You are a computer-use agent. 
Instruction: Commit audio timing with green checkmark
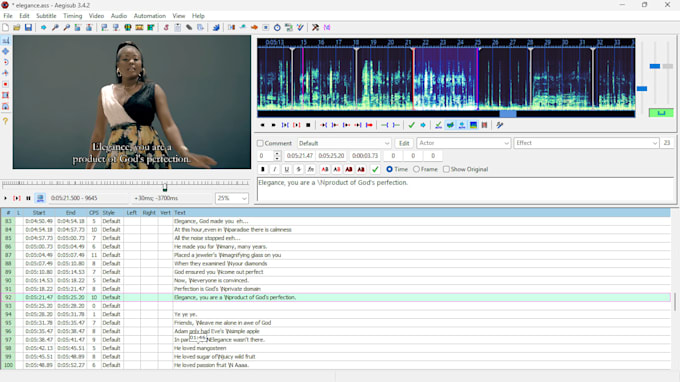tap(412, 125)
